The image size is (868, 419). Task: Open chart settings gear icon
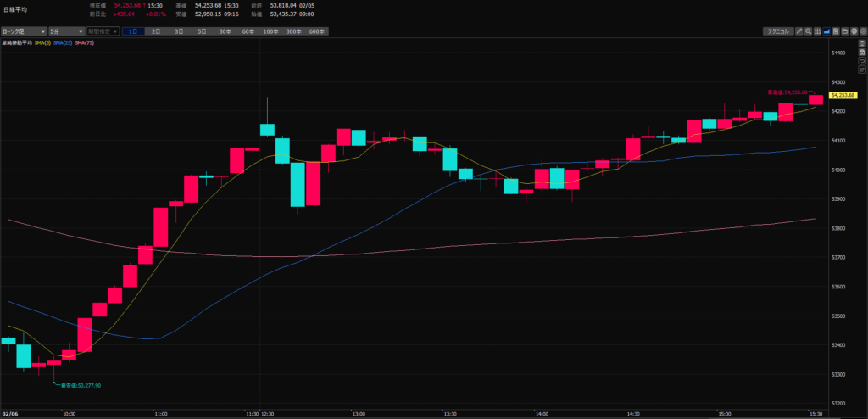click(862, 31)
